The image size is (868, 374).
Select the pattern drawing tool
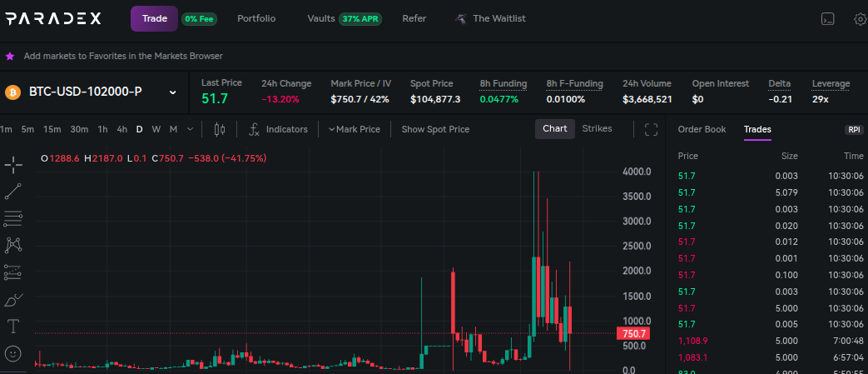[x=13, y=245]
